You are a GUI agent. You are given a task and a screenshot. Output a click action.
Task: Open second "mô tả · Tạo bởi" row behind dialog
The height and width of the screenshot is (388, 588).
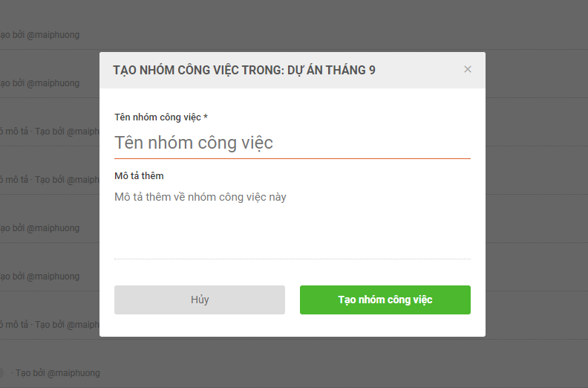tap(50, 180)
